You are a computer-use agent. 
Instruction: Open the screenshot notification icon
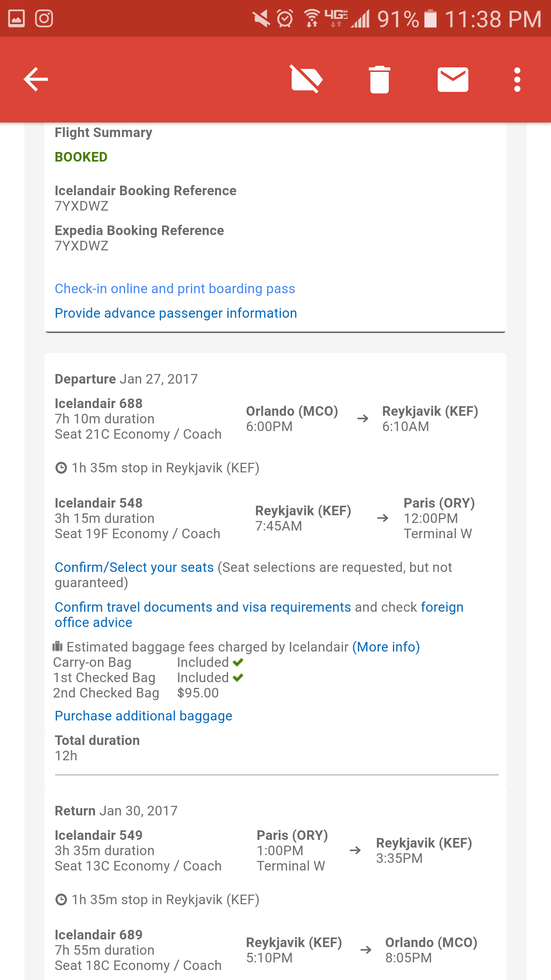pos(16,18)
